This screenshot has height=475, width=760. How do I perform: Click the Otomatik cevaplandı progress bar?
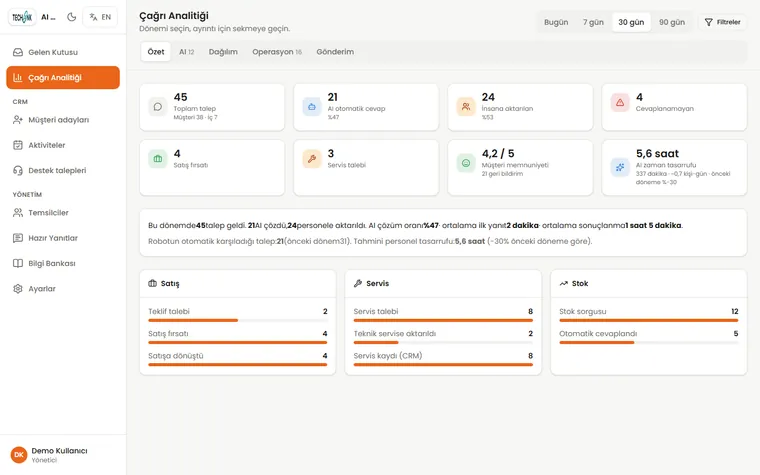pos(649,343)
